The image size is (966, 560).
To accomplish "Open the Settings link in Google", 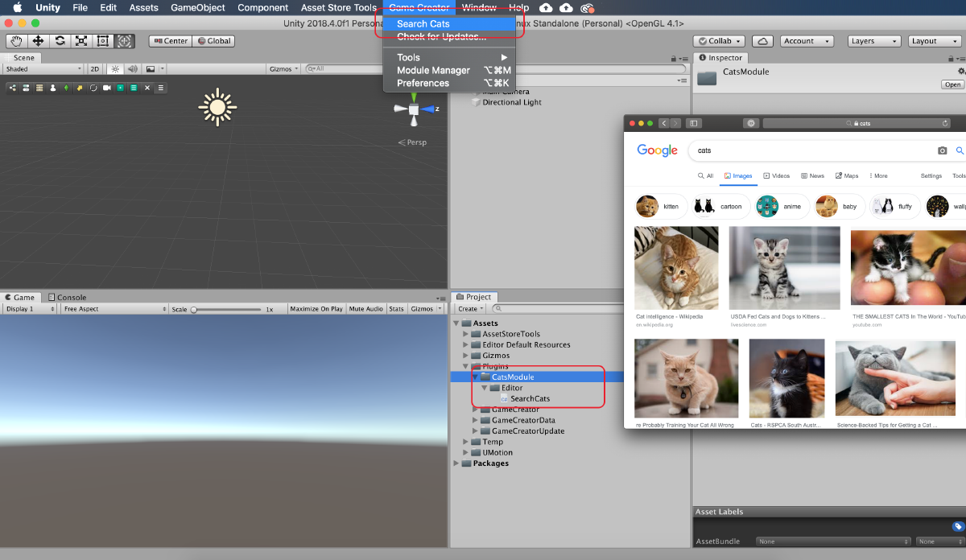I will coord(931,175).
